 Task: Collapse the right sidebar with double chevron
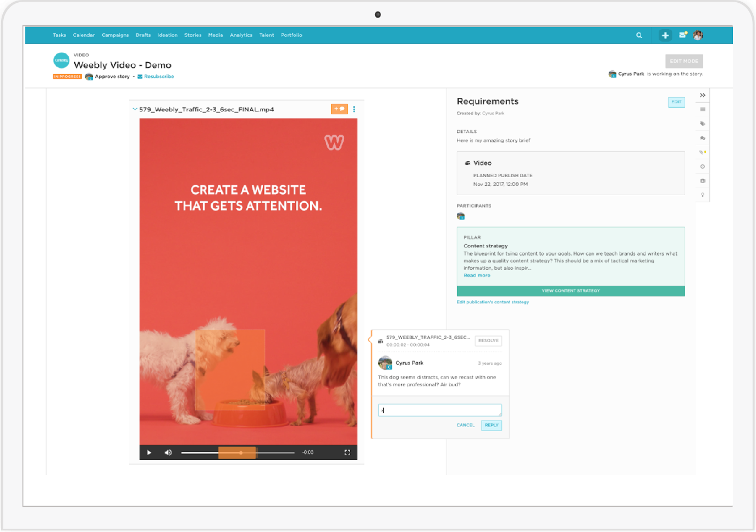(703, 95)
